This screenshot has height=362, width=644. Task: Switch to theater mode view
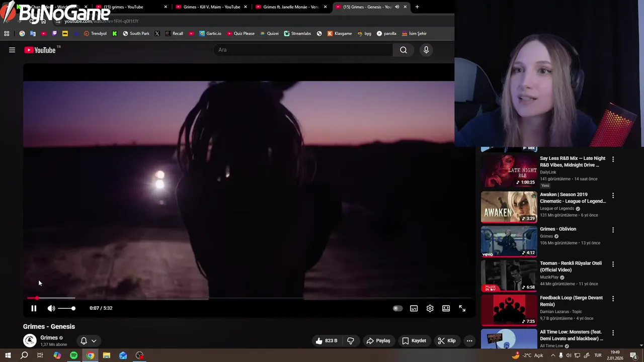pos(446,308)
